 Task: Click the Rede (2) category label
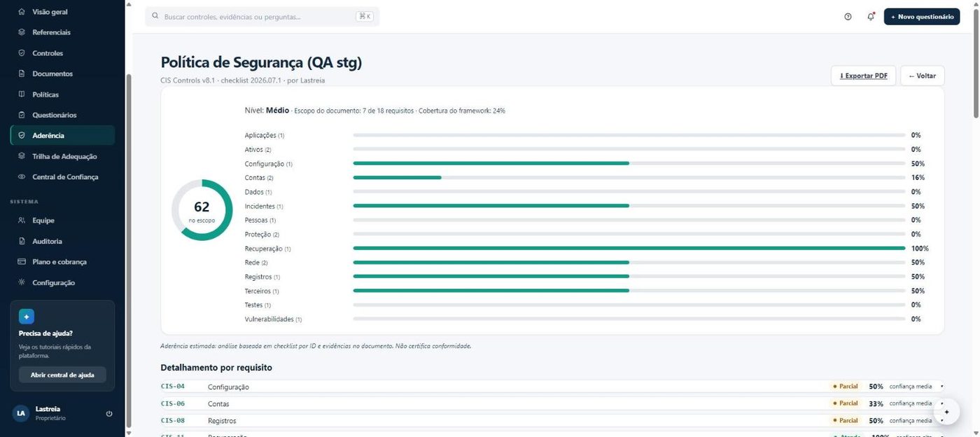[x=256, y=263]
